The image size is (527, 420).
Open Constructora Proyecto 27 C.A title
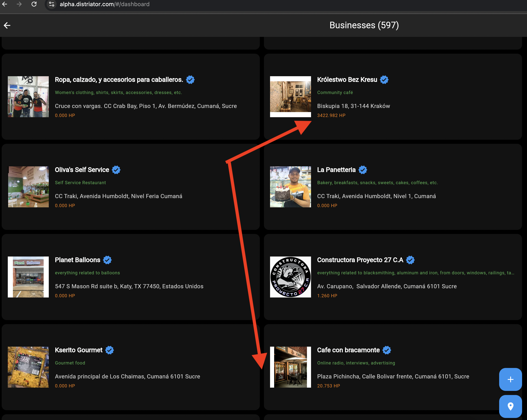click(360, 260)
